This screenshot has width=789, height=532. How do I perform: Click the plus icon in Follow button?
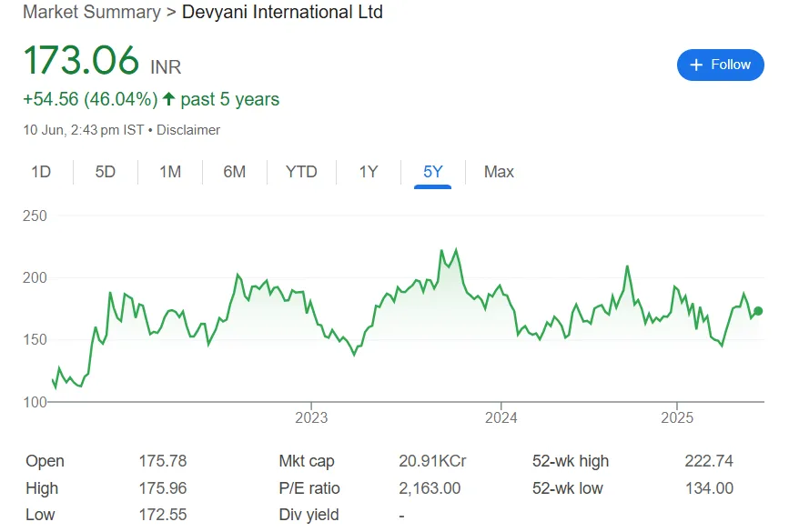click(x=696, y=65)
